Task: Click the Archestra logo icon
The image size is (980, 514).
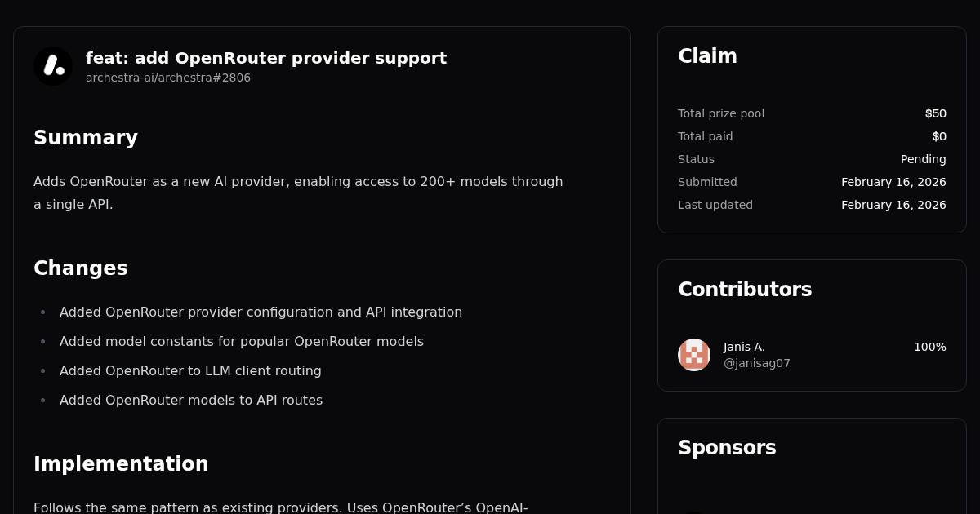Action: click(x=53, y=66)
